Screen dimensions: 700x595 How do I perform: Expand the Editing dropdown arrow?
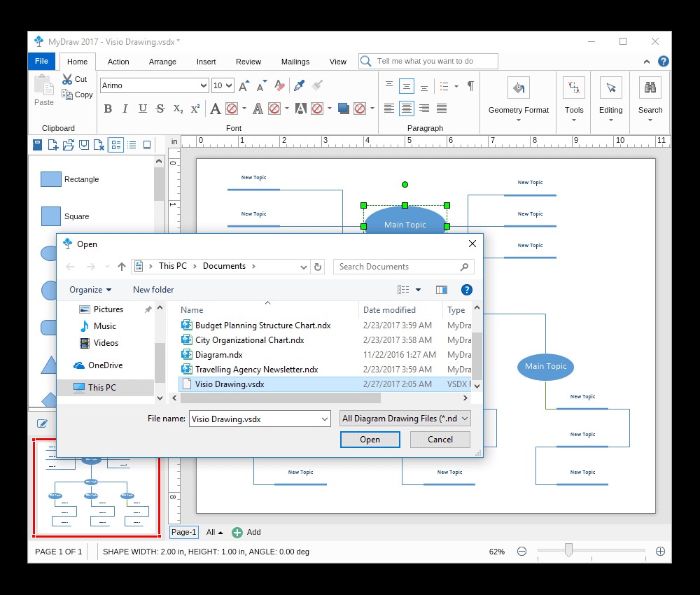click(610, 120)
